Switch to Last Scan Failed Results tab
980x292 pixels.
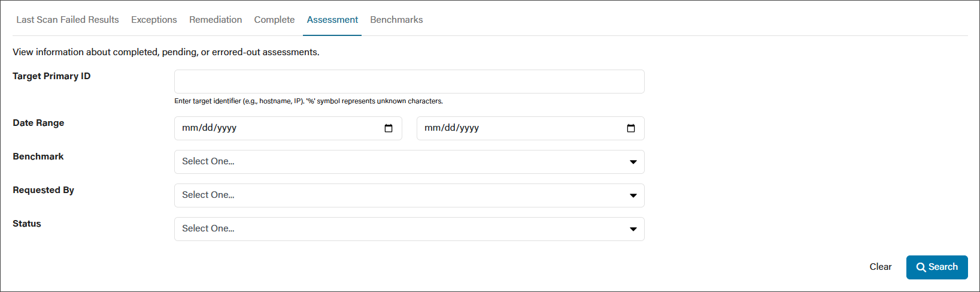(x=68, y=20)
